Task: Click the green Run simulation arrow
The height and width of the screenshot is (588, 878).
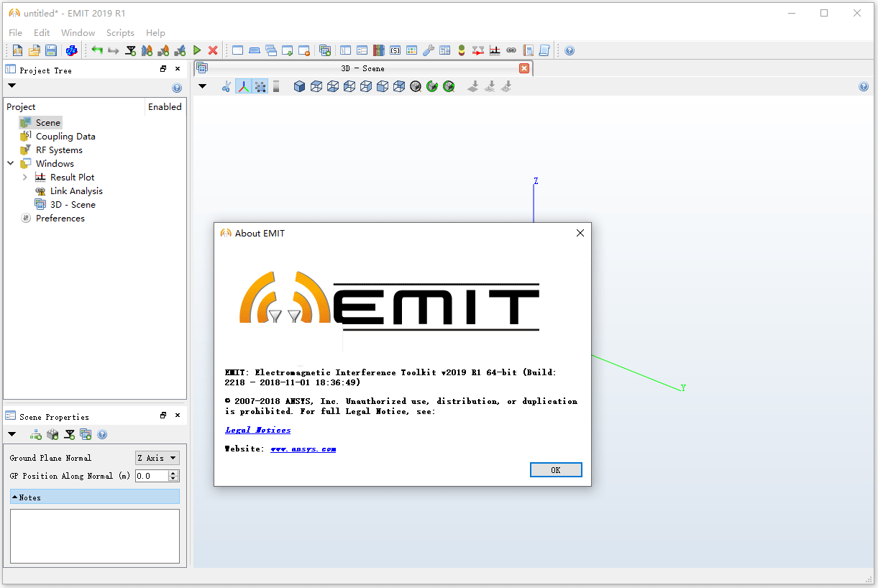Action: pyautogui.click(x=197, y=50)
